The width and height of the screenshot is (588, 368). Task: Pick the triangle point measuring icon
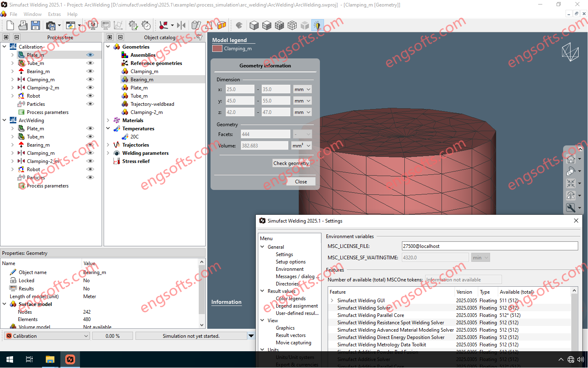209,25
